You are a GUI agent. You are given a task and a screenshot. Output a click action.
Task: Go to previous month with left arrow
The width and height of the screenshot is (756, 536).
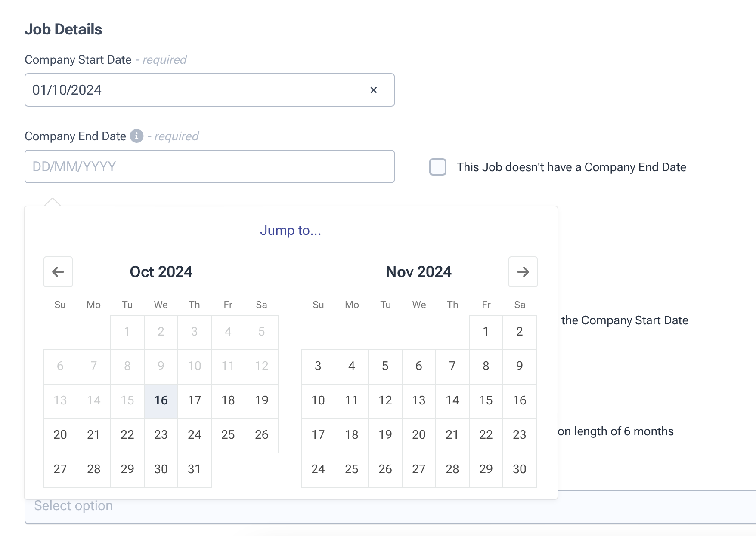pyautogui.click(x=58, y=272)
